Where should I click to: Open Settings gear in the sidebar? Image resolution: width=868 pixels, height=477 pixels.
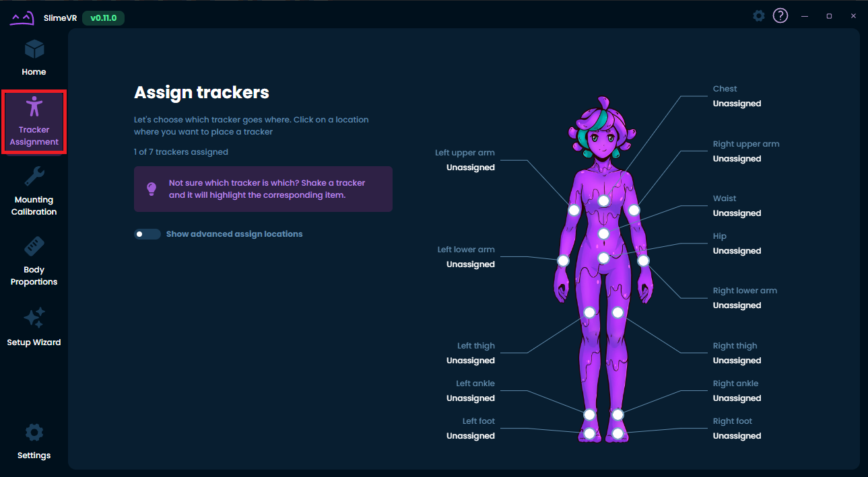(34, 433)
